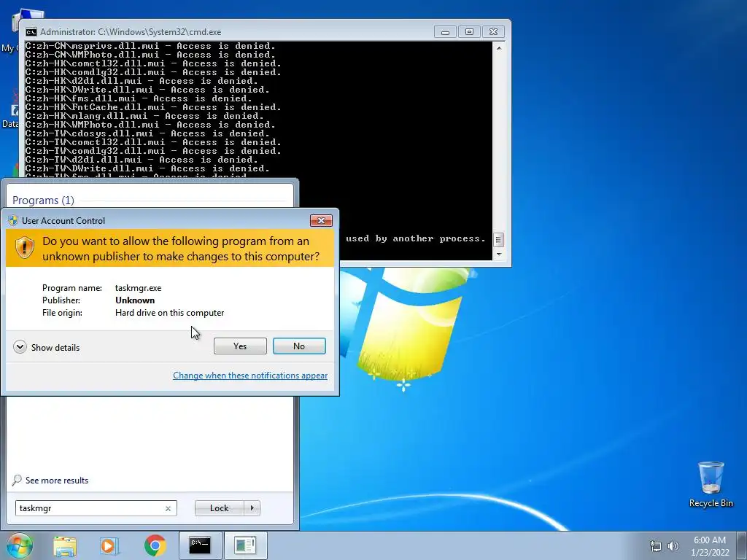Open Google Chrome from taskbar
Screen dimensions: 747x560
(x=155, y=545)
